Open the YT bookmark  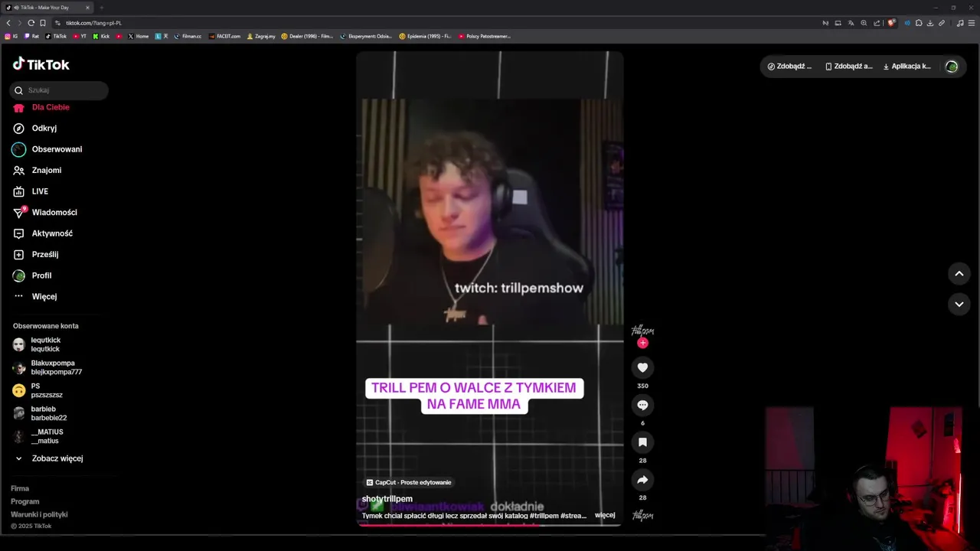(80, 36)
